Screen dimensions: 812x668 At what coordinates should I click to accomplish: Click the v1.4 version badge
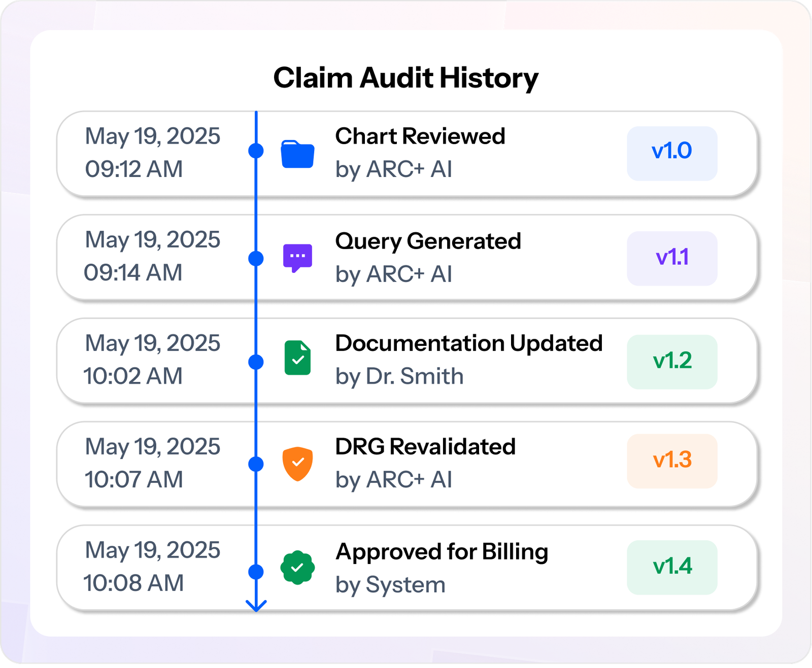point(672,567)
